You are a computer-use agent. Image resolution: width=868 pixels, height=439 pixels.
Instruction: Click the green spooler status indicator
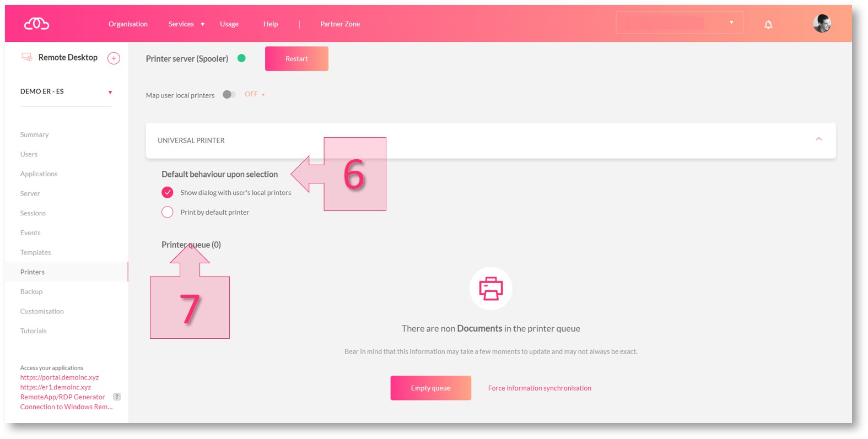[241, 58]
